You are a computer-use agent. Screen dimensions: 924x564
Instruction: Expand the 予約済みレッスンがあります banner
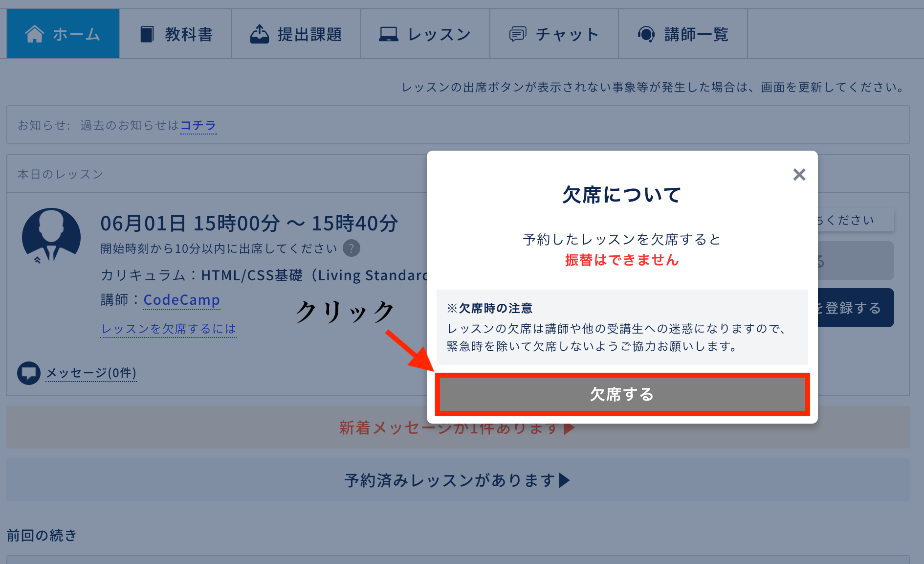click(458, 480)
